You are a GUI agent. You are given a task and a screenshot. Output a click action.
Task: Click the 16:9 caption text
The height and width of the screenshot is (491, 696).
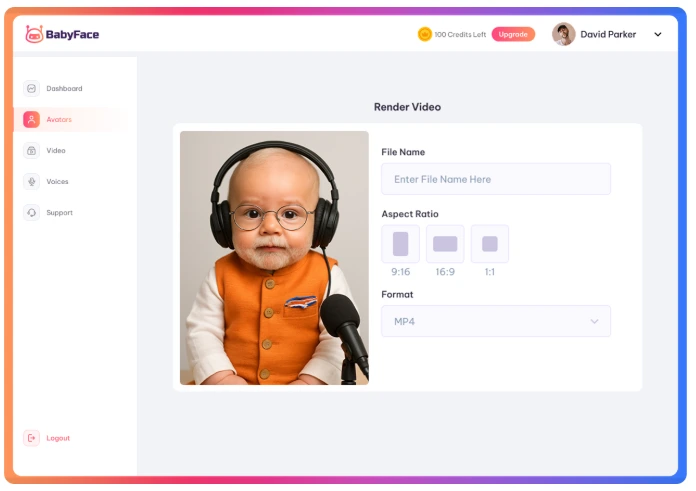[x=445, y=272]
